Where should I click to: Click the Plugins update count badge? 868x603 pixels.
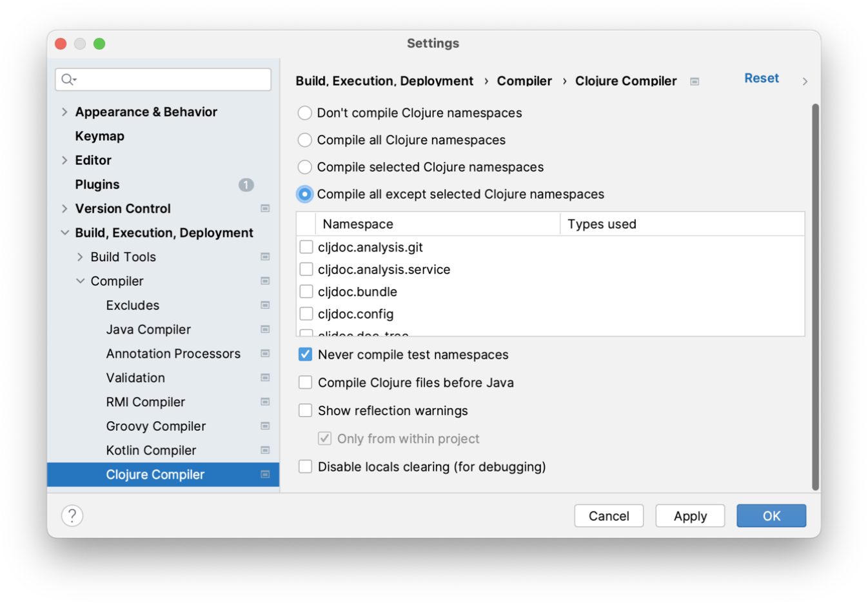click(x=246, y=185)
